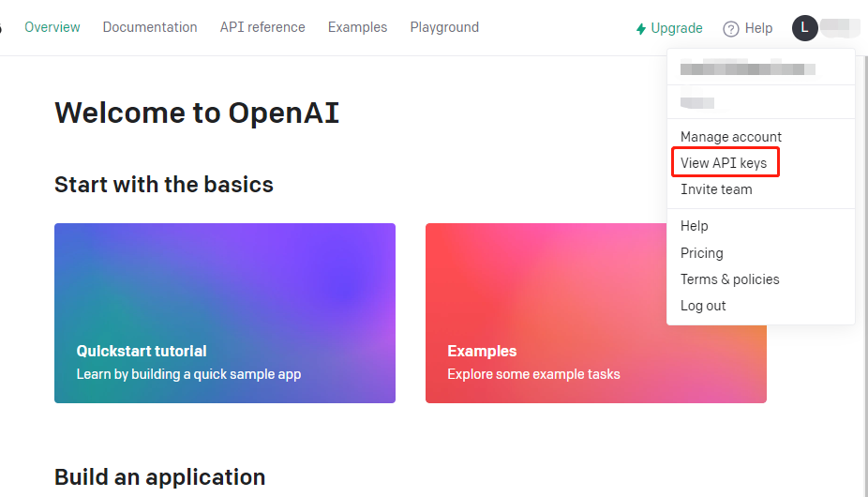Viewport: 868px width, 497px height.
Task: Switch to the Overview tab
Action: click(x=52, y=27)
